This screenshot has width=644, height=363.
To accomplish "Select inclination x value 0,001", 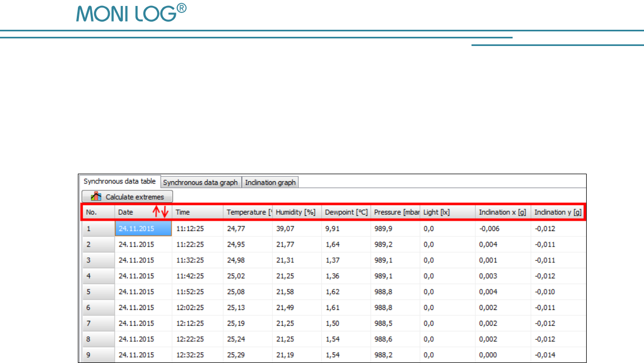I will [488, 260].
